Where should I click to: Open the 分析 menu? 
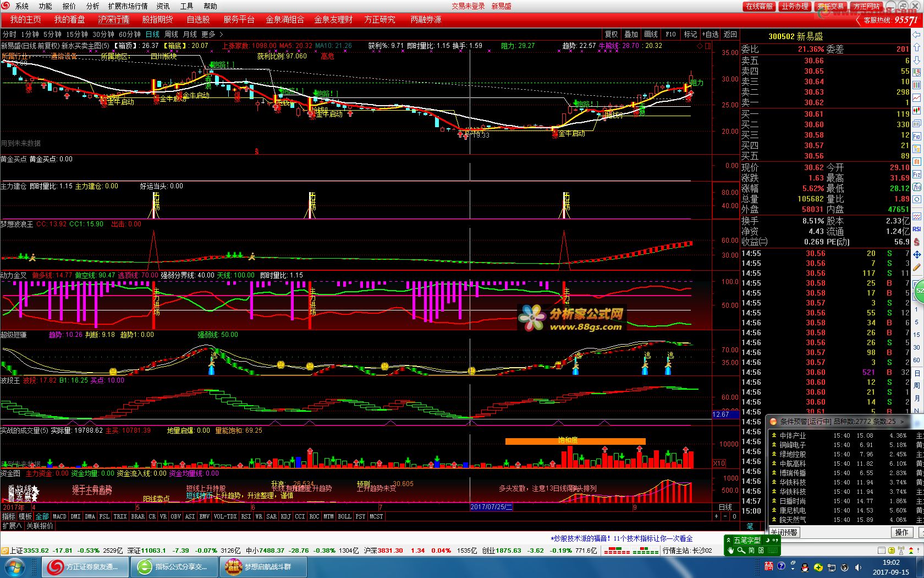click(92, 6)
